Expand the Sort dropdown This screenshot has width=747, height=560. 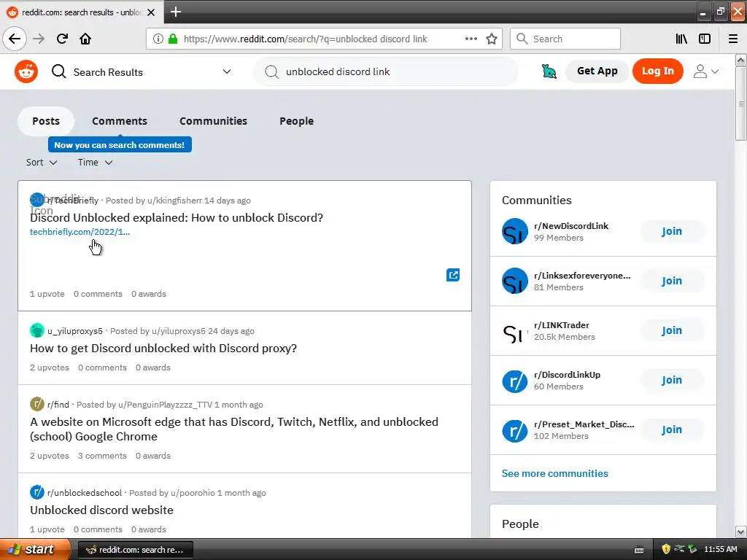42,163
